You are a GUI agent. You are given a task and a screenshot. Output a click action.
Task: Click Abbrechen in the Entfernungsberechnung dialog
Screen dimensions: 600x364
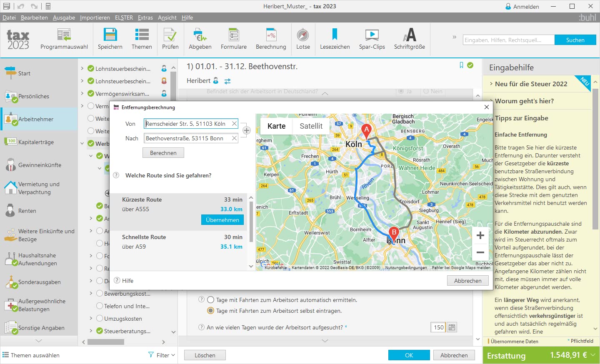point(468,281)
